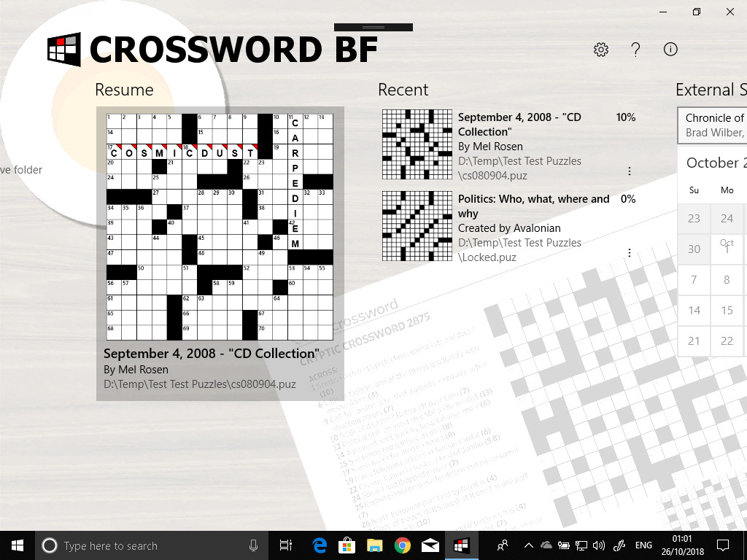Click the Recent section heading

(403, 90)
